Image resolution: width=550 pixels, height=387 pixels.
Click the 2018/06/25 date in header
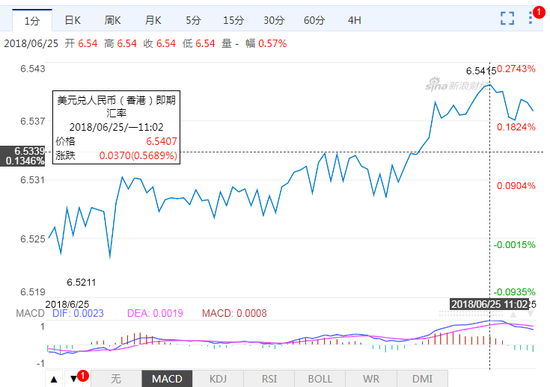coord(31,44)
